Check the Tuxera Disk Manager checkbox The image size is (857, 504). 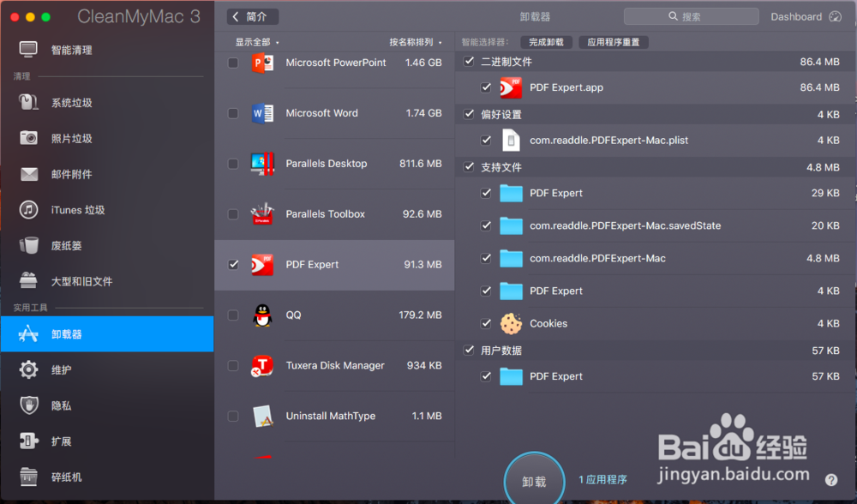233,365
